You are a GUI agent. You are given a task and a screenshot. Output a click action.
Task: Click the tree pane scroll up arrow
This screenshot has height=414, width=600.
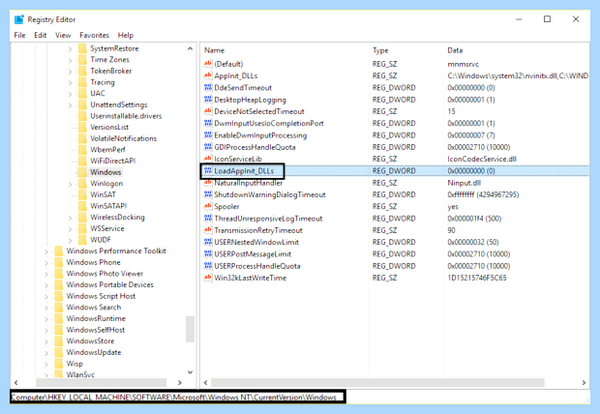coord(190,49)
